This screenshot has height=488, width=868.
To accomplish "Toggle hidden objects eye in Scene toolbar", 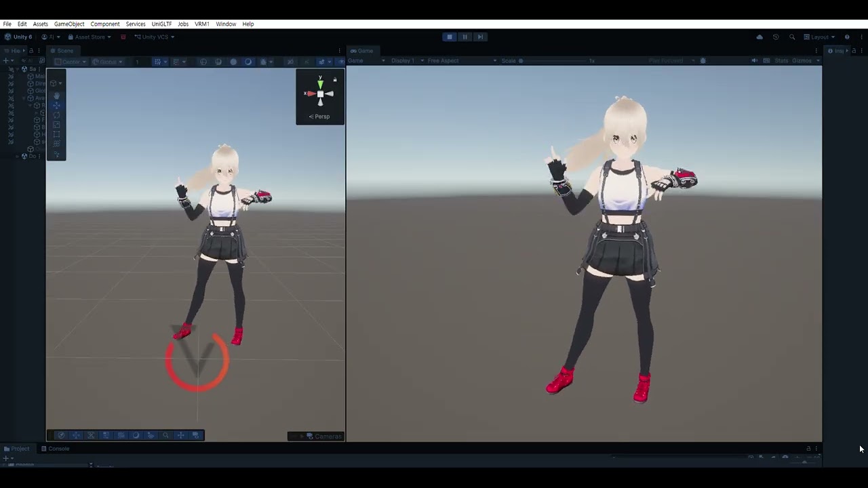I will click(341, 62).
